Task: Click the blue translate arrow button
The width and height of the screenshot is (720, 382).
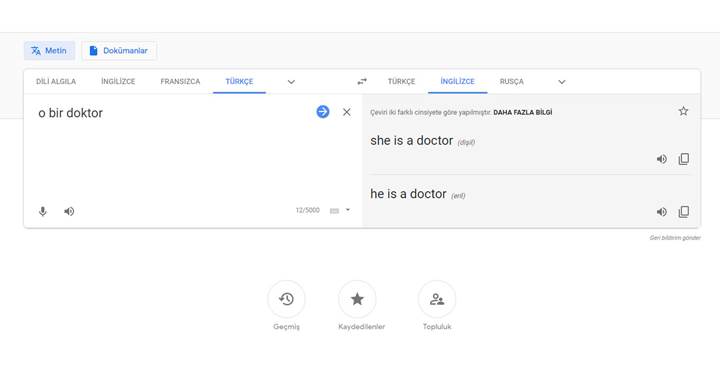Action: (323, 112)
